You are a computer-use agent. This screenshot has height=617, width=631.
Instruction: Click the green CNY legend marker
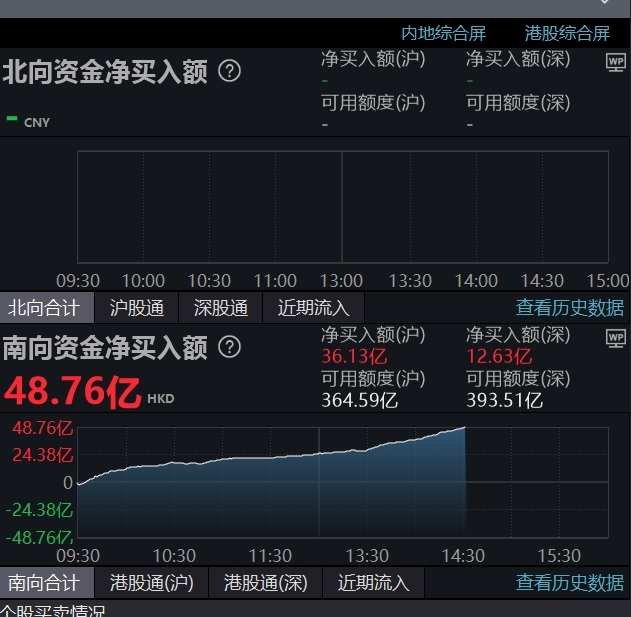coord(12,118)
